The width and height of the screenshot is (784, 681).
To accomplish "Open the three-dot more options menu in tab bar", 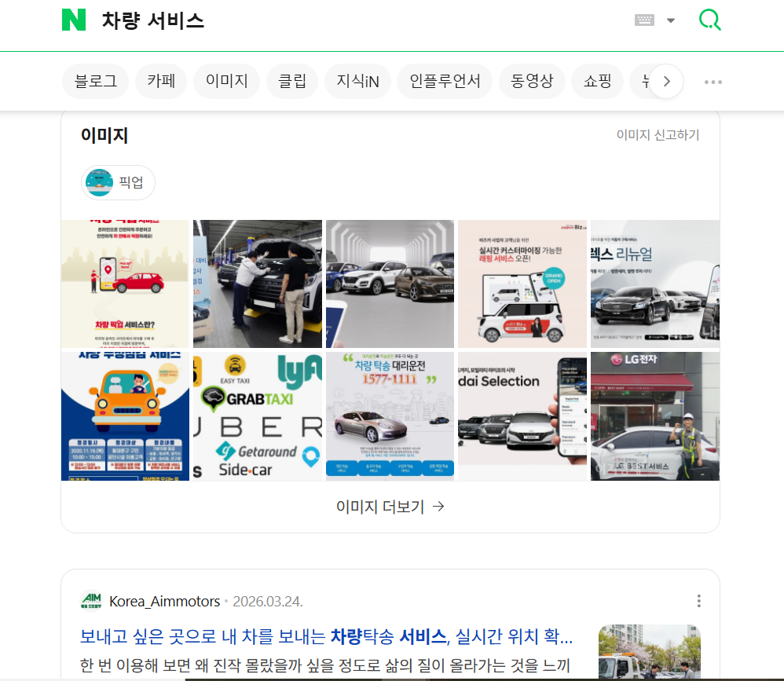I will tap(713, 82).
